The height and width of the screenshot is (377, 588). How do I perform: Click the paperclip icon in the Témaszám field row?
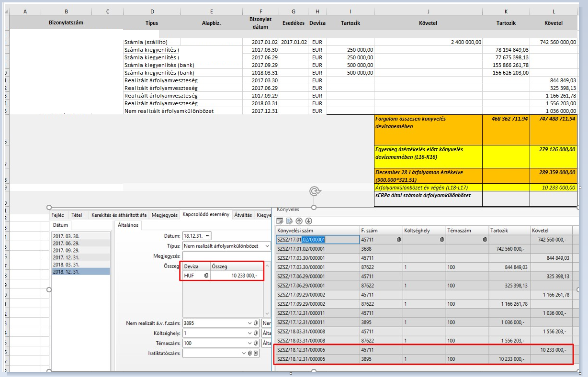(x=256, y=344)
